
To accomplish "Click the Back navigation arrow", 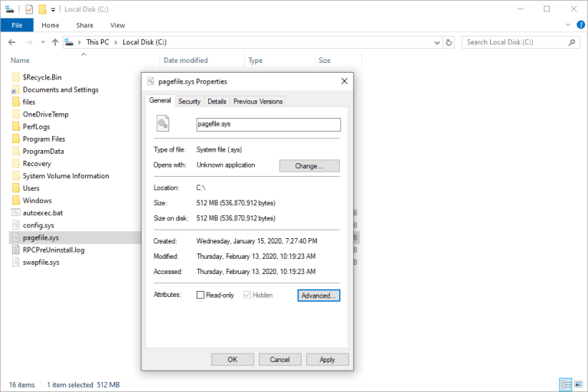I will [x=11, y=42].
